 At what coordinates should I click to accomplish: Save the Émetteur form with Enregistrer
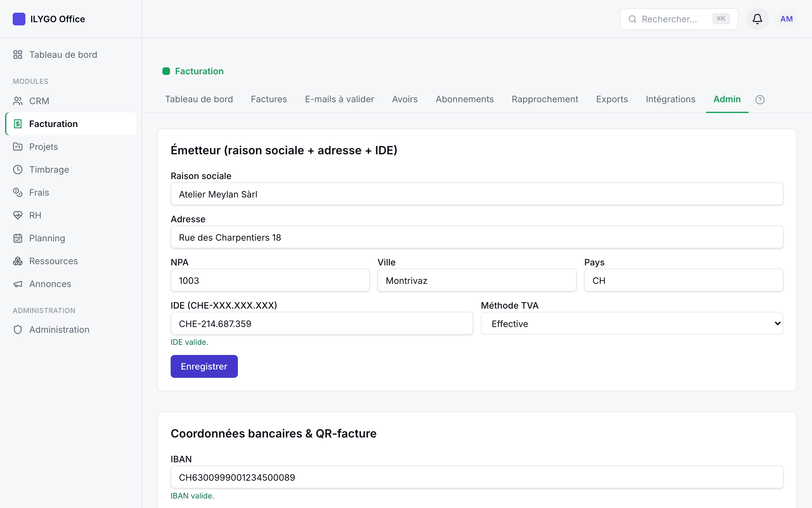pyautogui.click(x=204, y=366)
